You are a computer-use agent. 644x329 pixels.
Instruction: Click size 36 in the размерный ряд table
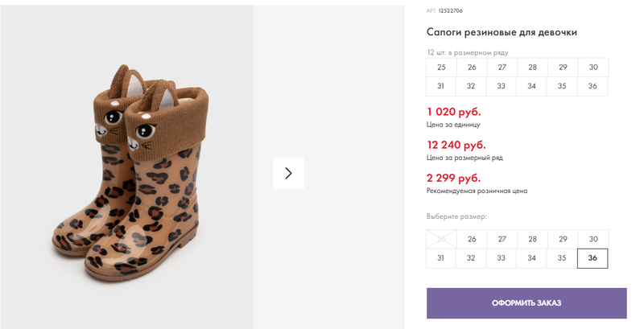click(592, 86)
